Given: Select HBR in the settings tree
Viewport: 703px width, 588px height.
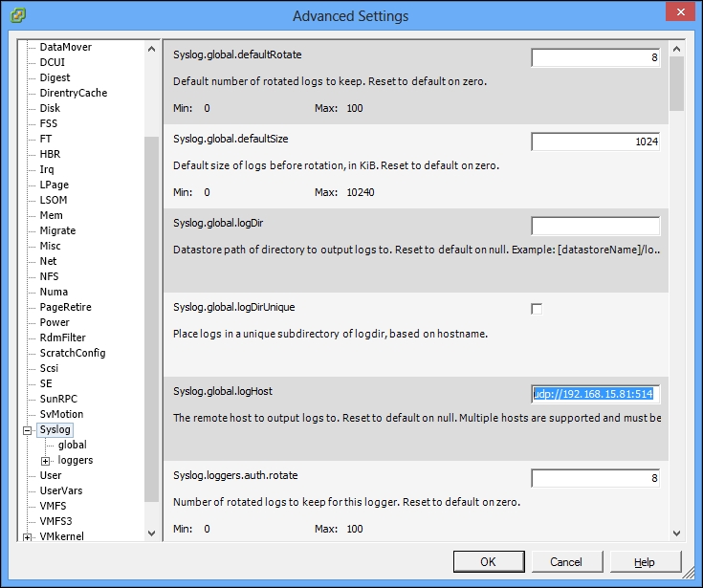Looking at the screenshot, I should coord(50,154).
